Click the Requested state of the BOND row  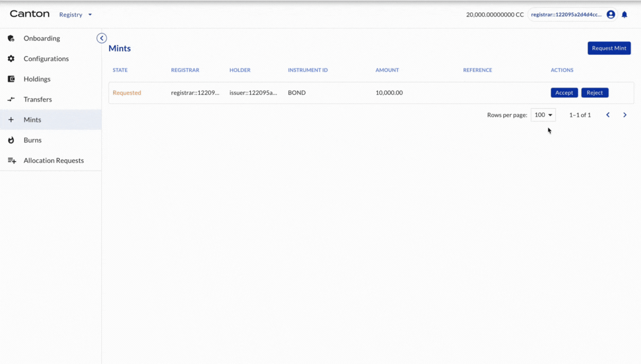click(127, 93)
